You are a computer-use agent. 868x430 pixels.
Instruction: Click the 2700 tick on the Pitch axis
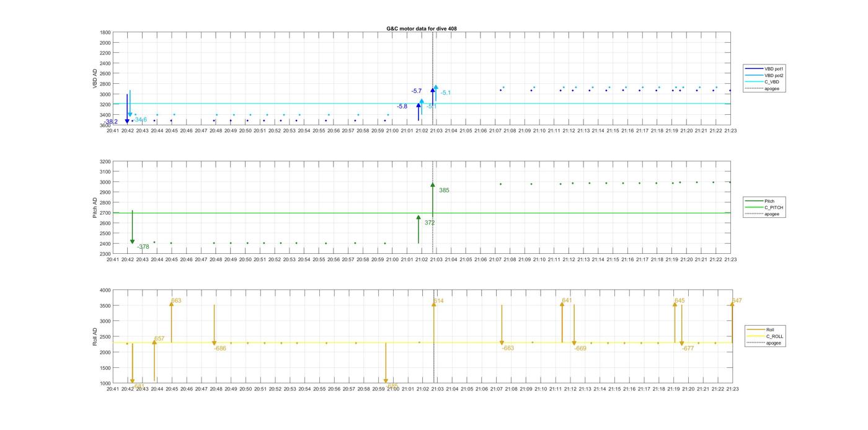[x=105, y=213]
